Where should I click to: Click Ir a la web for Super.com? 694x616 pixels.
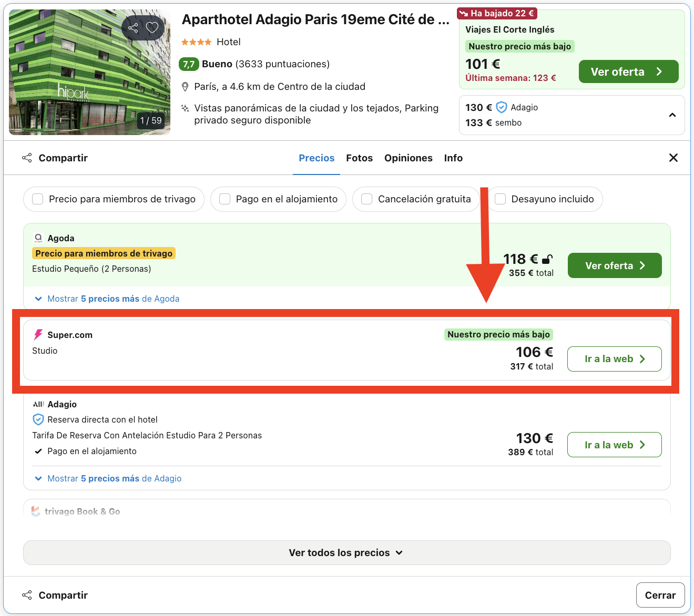(x=614, y=359)
